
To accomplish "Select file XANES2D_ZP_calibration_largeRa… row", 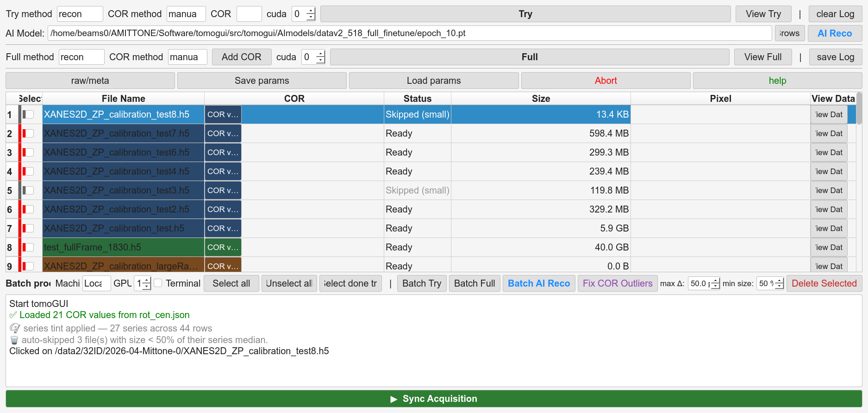I will coord(123,266).
